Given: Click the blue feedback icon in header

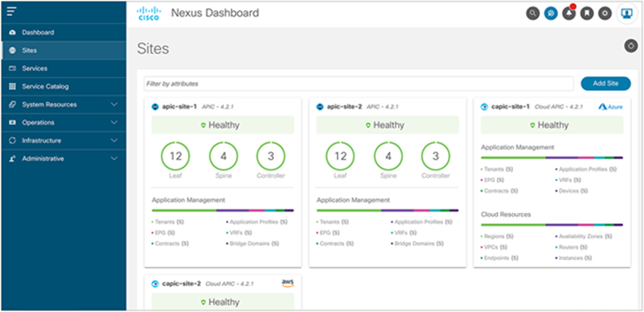Looking at the screenshot, I should coord(550,13).
